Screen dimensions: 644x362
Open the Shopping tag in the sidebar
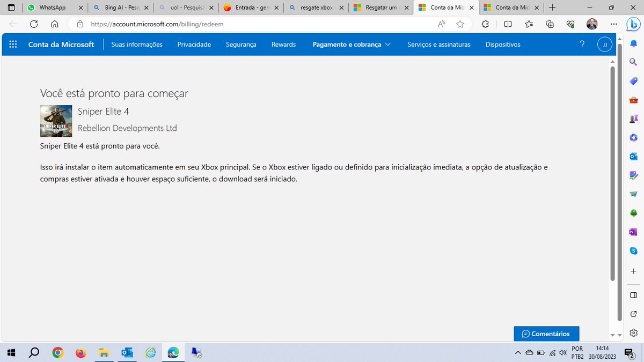pyautogui.click(x=633, y=81)
